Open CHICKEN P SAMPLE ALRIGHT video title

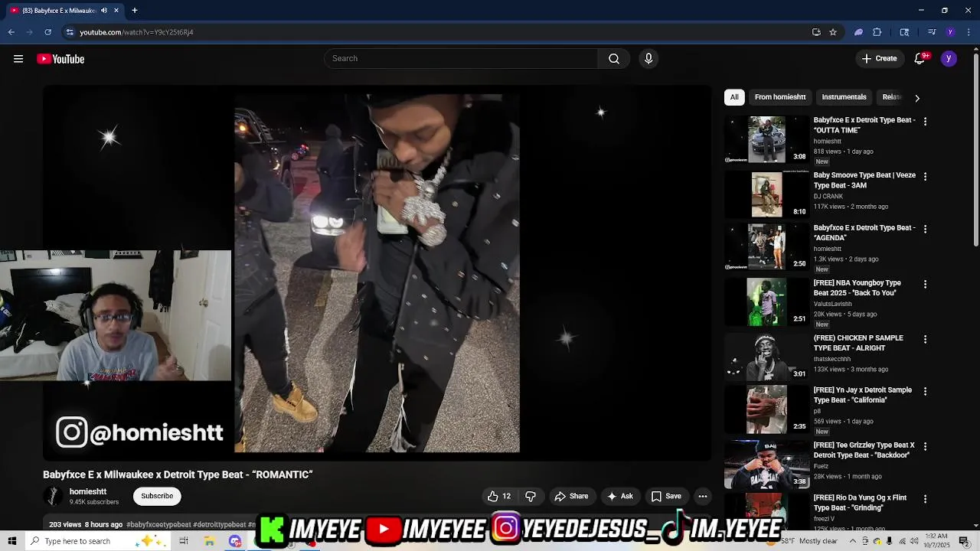click(x=858, y=343)
